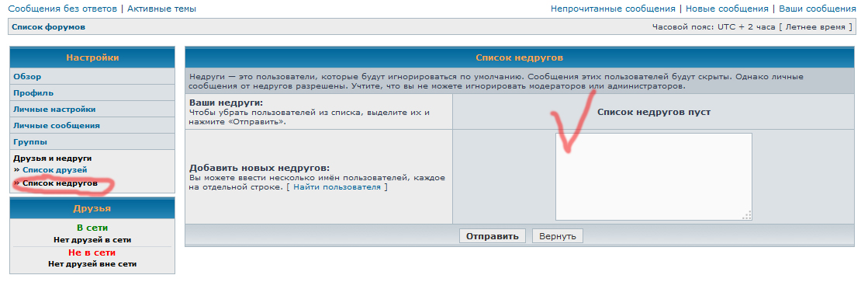Open Ваши сообщения link
Viewport: 868px width, 282px height.
[818, 9]
